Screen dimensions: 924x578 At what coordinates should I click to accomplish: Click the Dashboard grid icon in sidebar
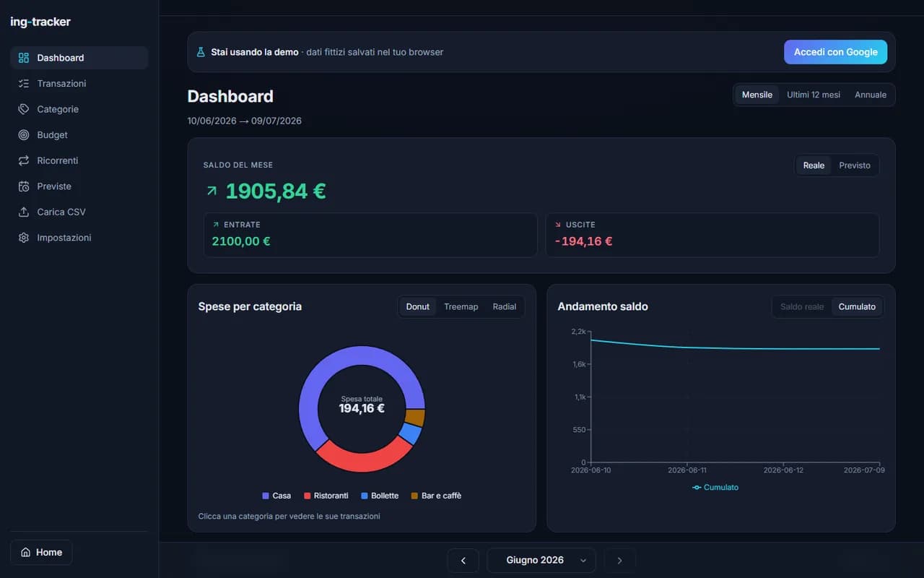24,58
